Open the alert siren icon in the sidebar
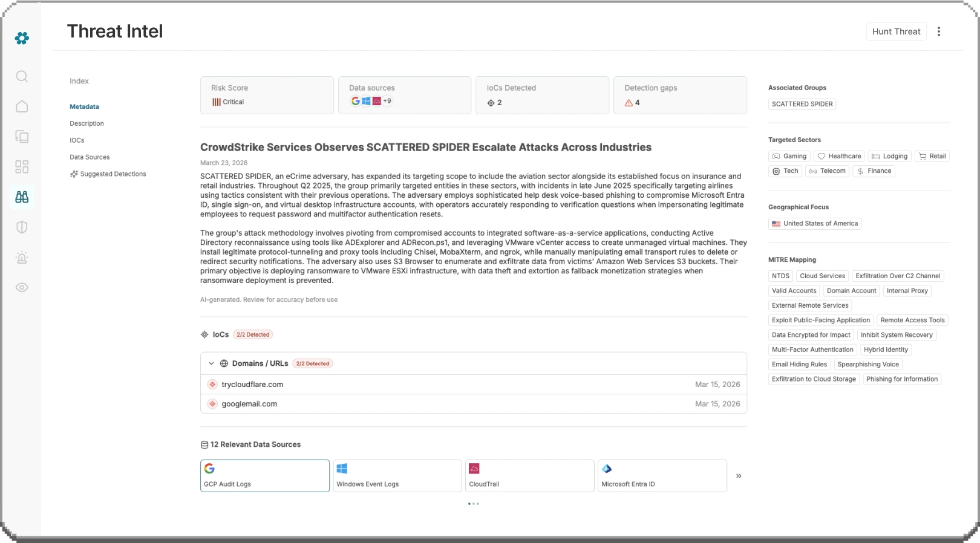The image size is (980, 543). 22,258
